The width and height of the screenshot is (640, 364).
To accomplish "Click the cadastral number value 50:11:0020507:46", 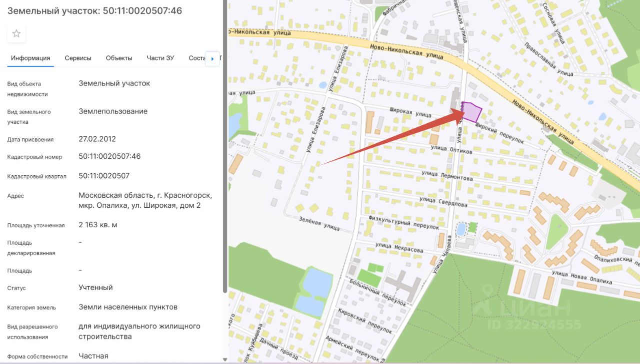I will tap(109, 156).
